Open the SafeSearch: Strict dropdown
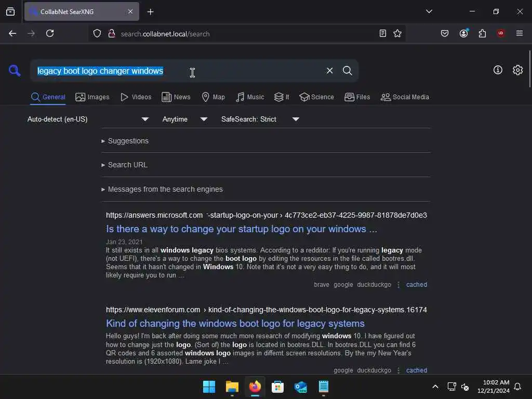Image resolution: width=532 pixels, height=399 pixels. [260, 119]
